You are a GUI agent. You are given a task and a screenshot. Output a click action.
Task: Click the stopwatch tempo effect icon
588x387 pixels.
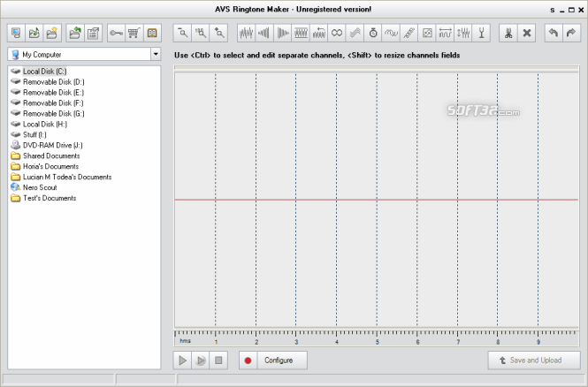[x=373, y=33]
